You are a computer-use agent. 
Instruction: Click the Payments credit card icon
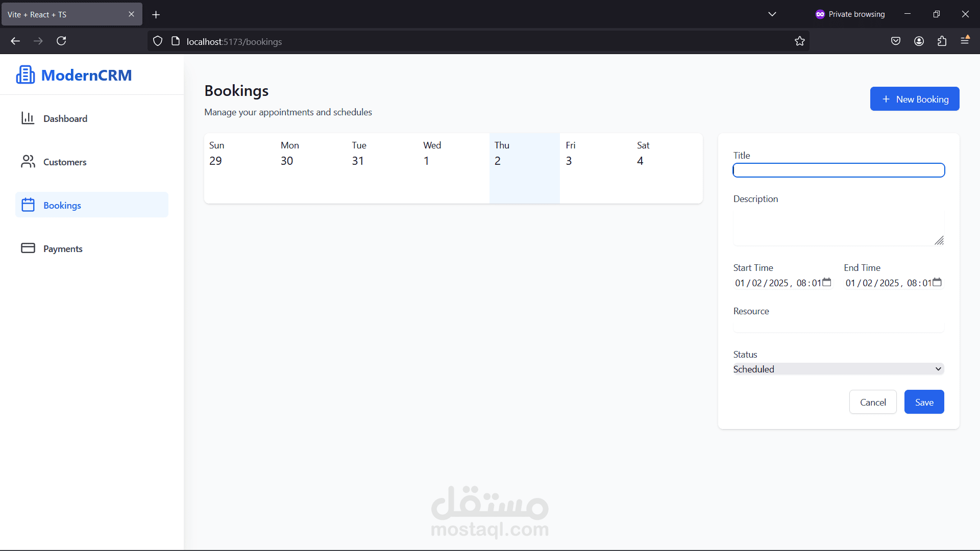coord(28,248)
